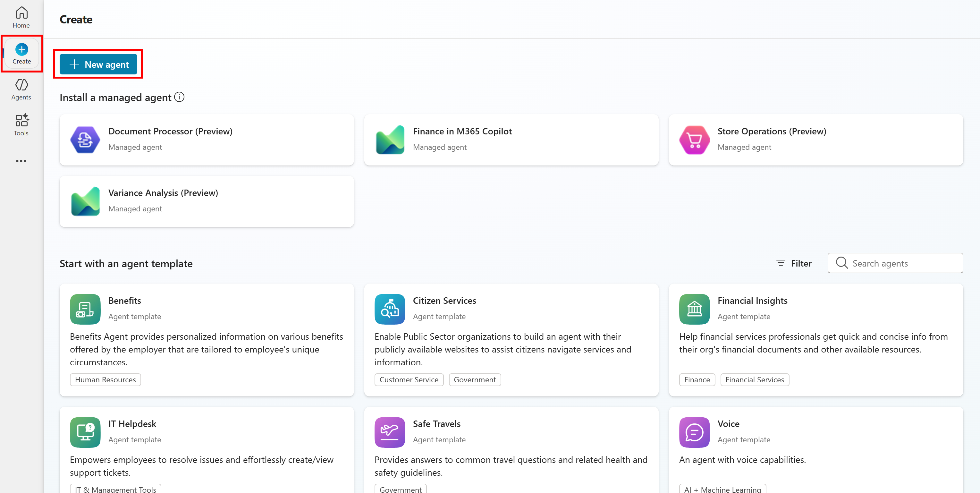Open the Filter dropdown for templates

click(x=794, y=263)
